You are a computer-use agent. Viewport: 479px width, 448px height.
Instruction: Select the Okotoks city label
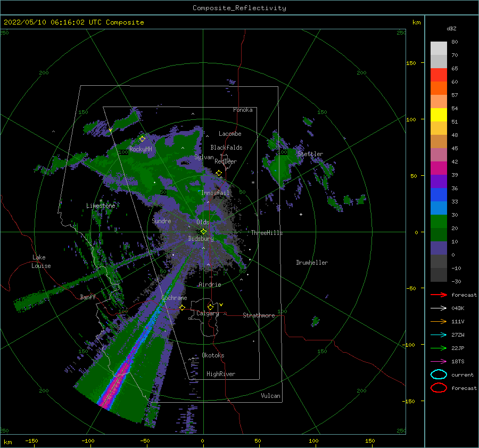[213, 355]
